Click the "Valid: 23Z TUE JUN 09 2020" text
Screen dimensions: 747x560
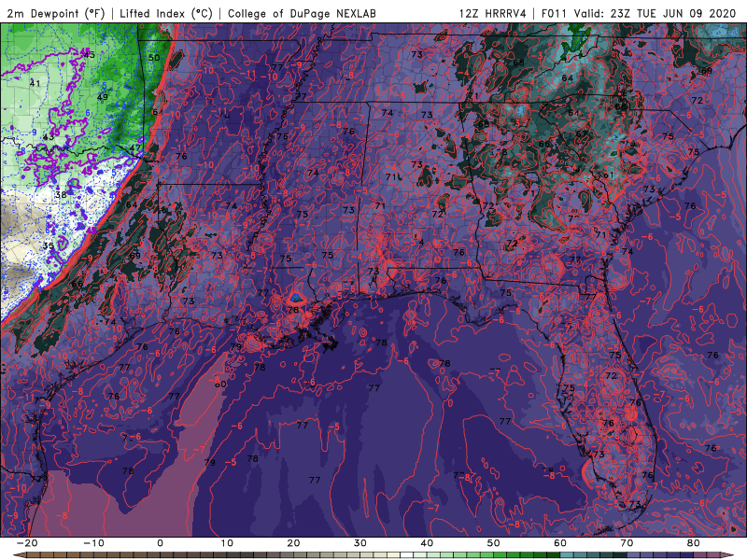655,13
